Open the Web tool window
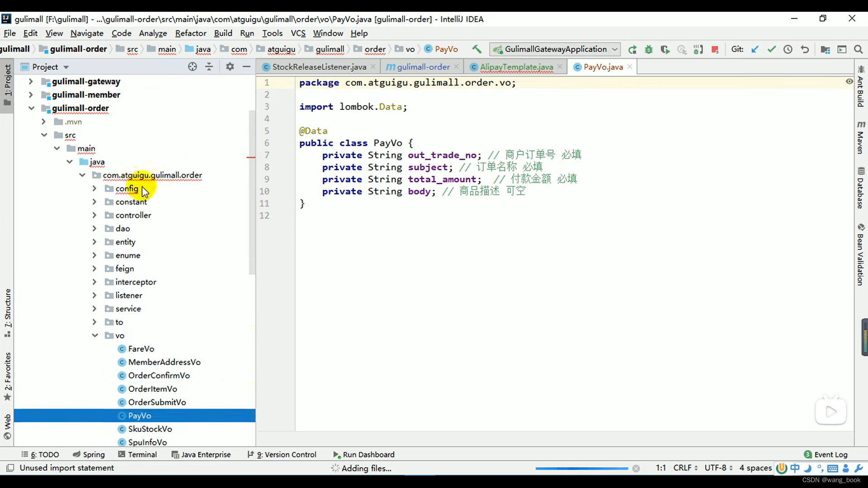The width and height of the screenshot is (868, 488). point(7,427)
